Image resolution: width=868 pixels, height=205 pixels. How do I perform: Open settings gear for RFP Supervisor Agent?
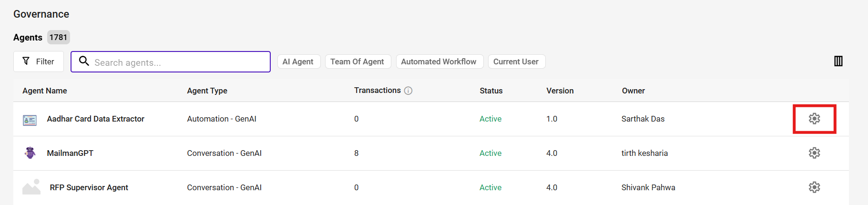814,187
